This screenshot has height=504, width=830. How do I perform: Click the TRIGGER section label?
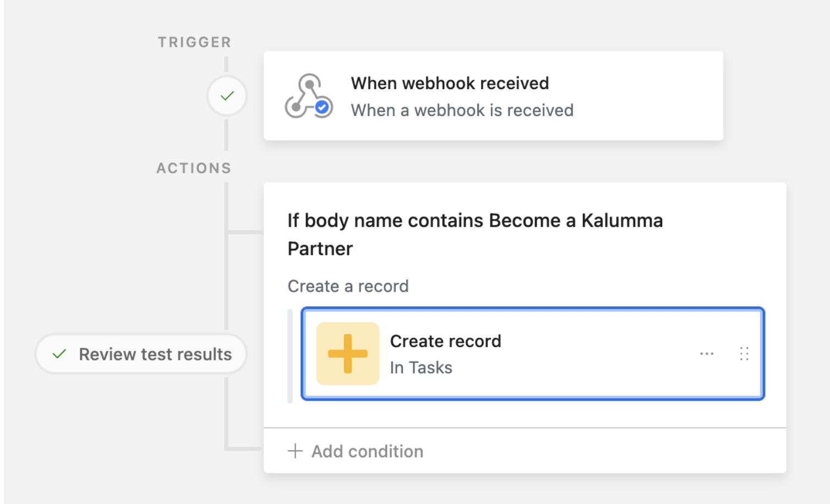[x=194, y=42]
